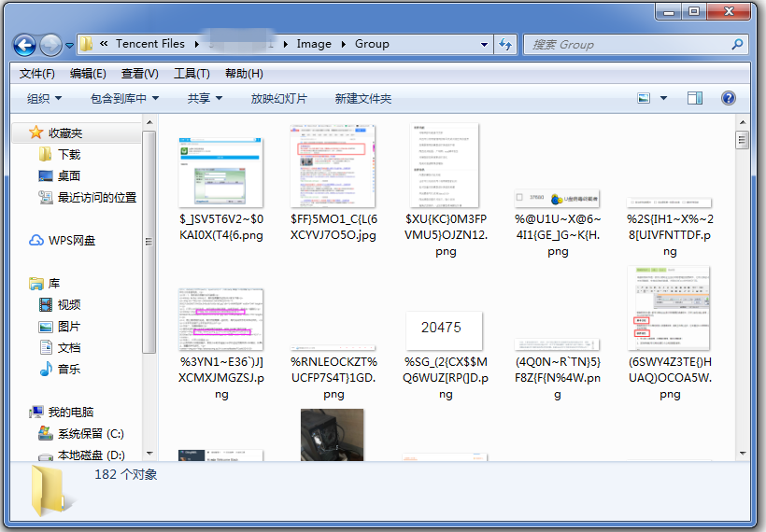This screenshot has width=766, height=532.
Task: Open the 帮助(H) menu
Action: coord(244,74)
